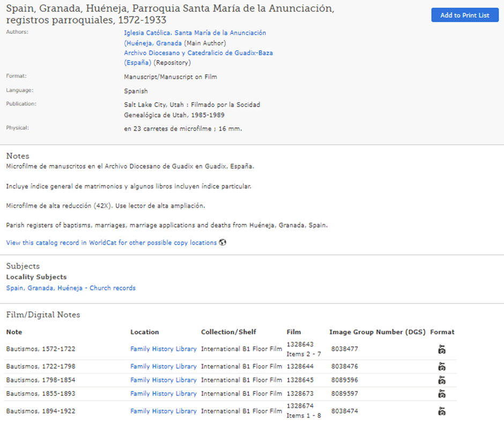Open camera icon for Bautismos, 1572-1722
Viewport: 504px width, 421px height.
[441, 350]
